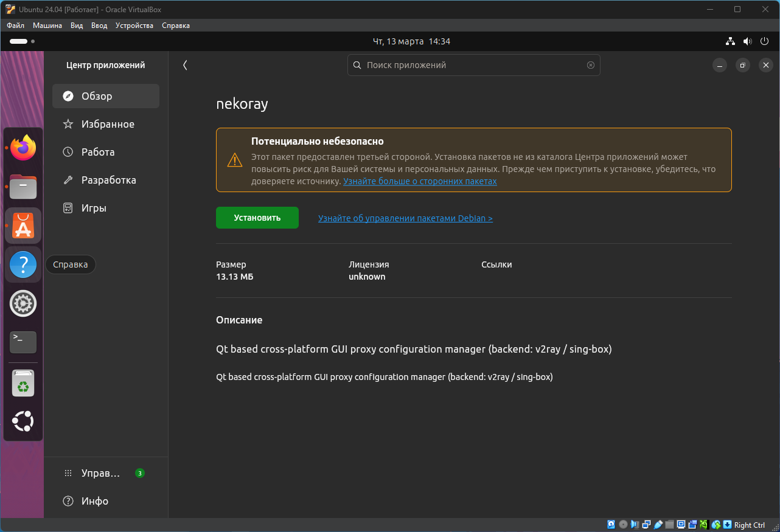Open link about Debian package management

(405, 218)
